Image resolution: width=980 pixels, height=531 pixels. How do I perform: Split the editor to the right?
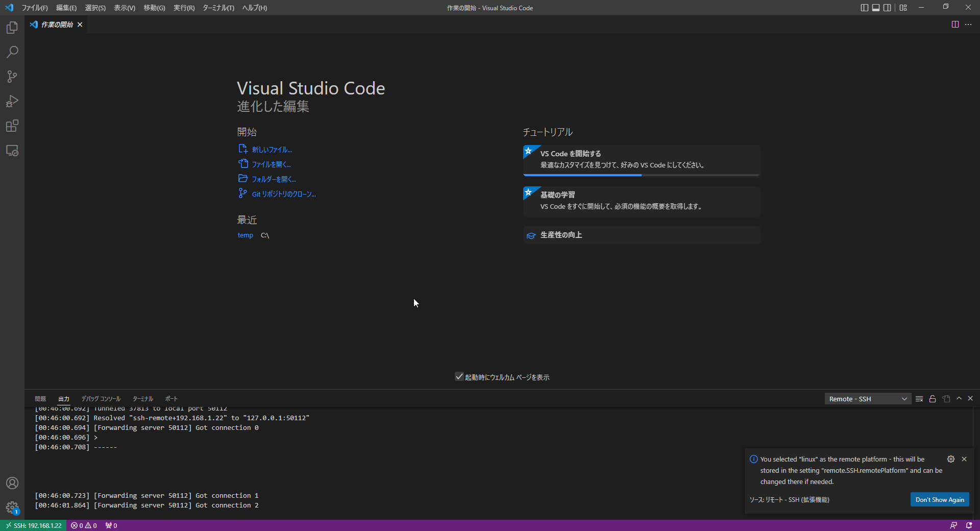coord(955,25)
